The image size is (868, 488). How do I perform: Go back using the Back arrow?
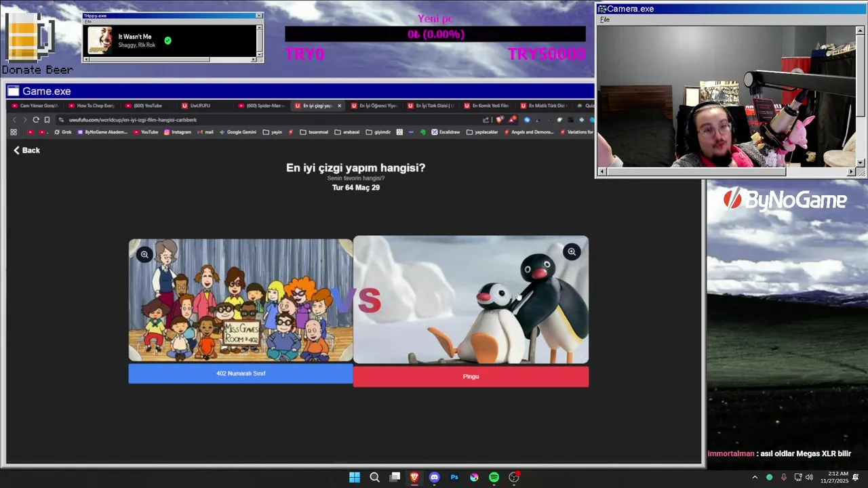(x=26, y=150)
